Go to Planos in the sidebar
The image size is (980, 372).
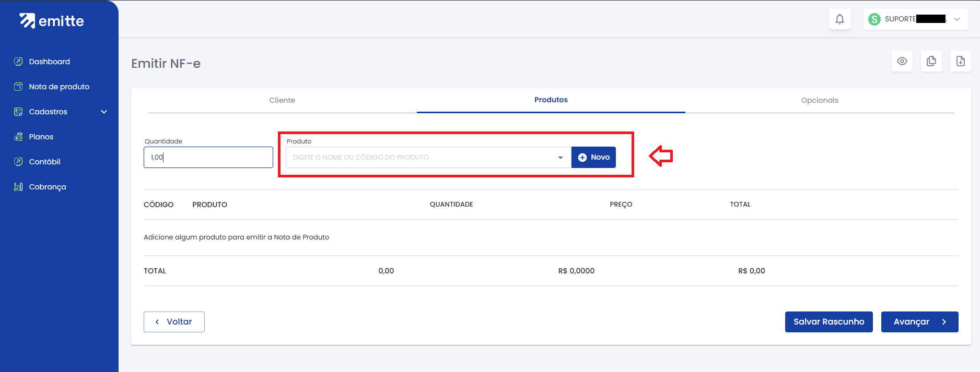point(41,137)
